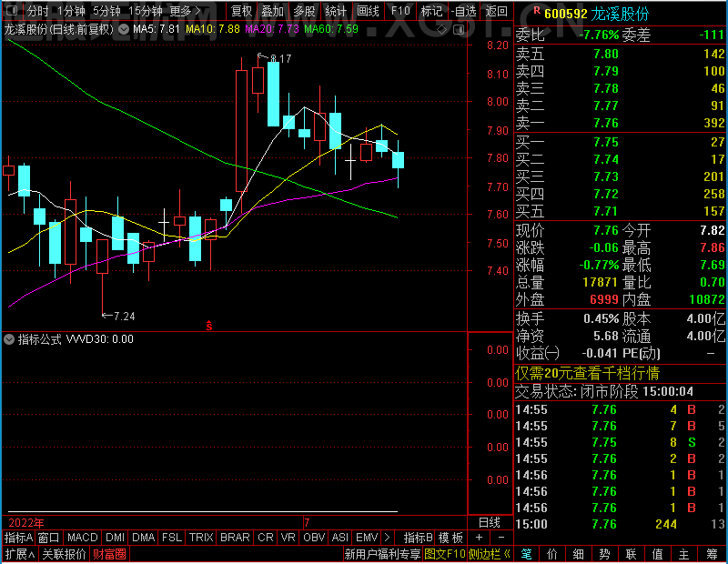Open F10 company info
This screenshot has width=728, height=564.
coord(400,11)
